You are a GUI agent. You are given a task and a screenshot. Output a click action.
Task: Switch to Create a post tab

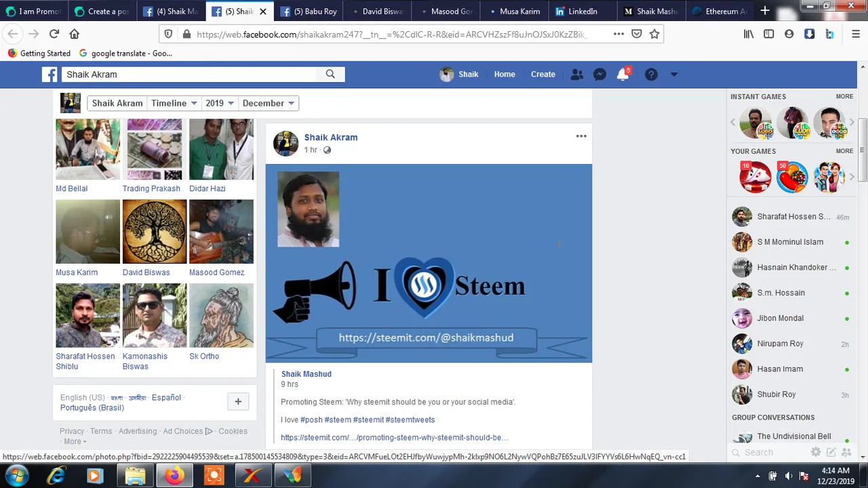click(x=102, y=12)
